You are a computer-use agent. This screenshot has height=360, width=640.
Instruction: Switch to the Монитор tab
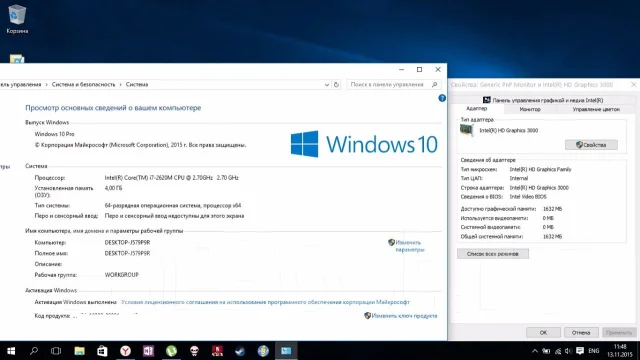click(530, 109)
